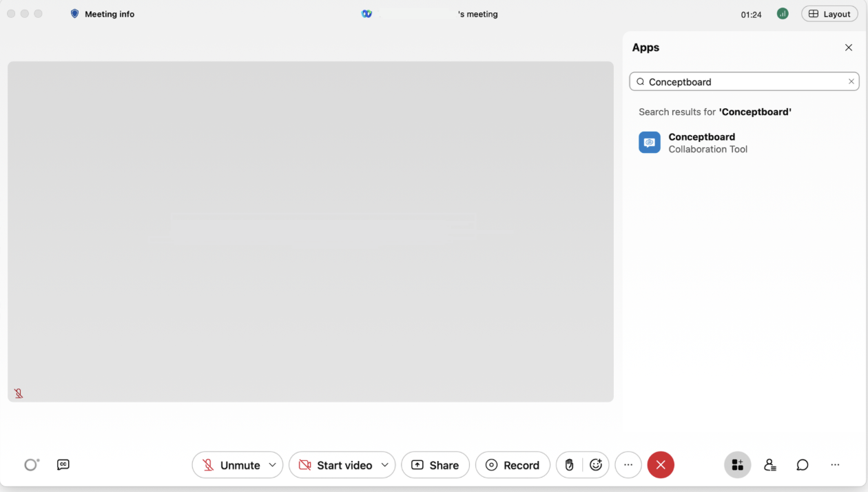Open more panel options at bottom right
868x492 pixels.
[835, 464]
